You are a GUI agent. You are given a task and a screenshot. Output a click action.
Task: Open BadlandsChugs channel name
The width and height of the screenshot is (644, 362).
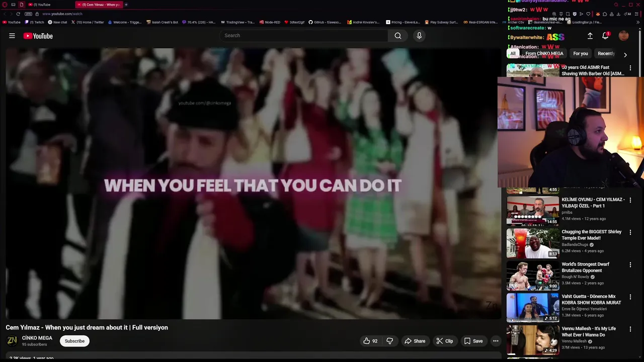(575, 244)
